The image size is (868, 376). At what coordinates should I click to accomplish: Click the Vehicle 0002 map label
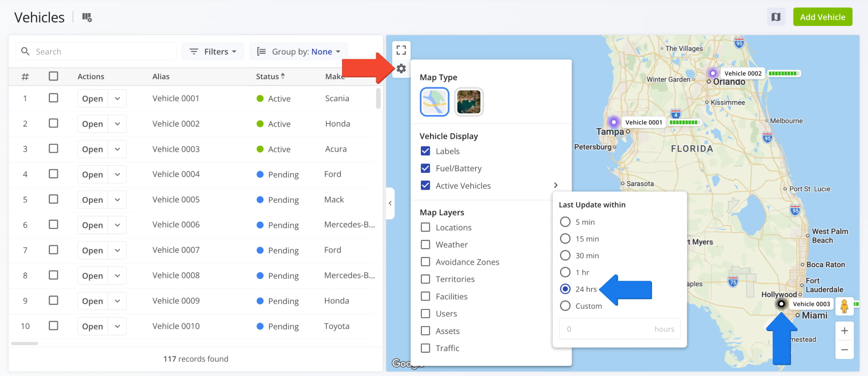point(743,73)
